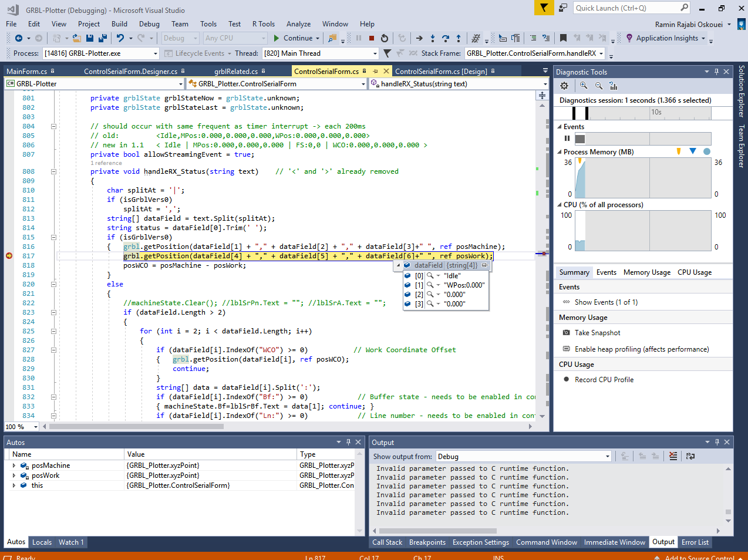
Task: Toggle the breakpoint on line 817
Action: pos(9,256)
